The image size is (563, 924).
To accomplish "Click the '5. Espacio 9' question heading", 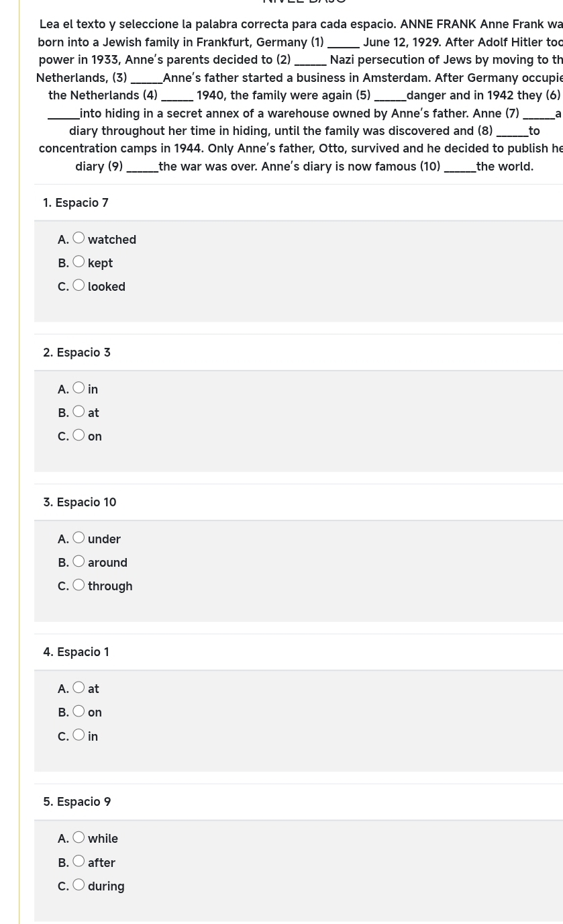I will (x=77, y=802).
